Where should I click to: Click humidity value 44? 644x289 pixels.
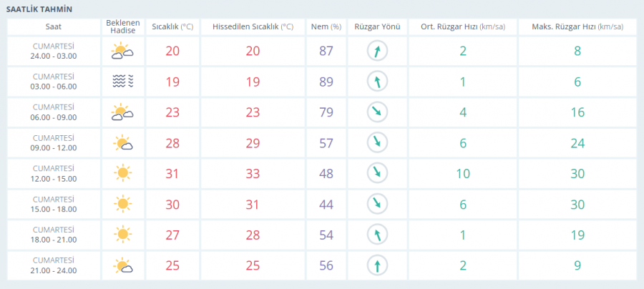coord(326,205)
